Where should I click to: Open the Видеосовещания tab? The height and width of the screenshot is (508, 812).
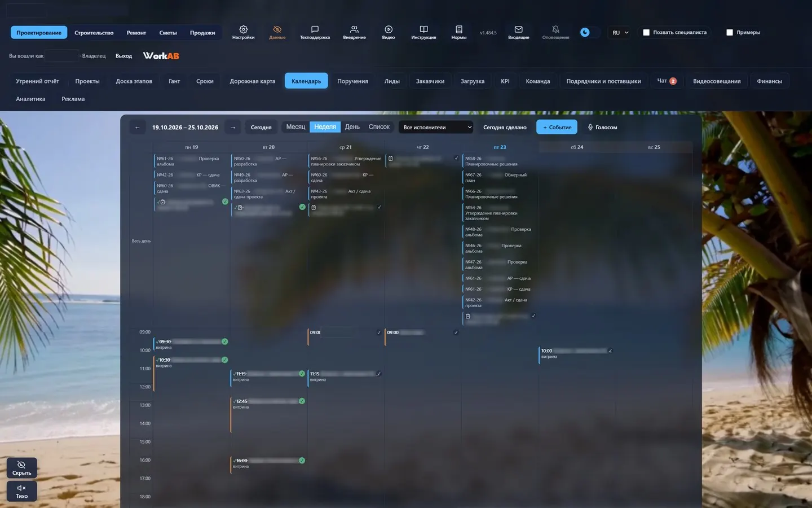click(x=717, y=81)
